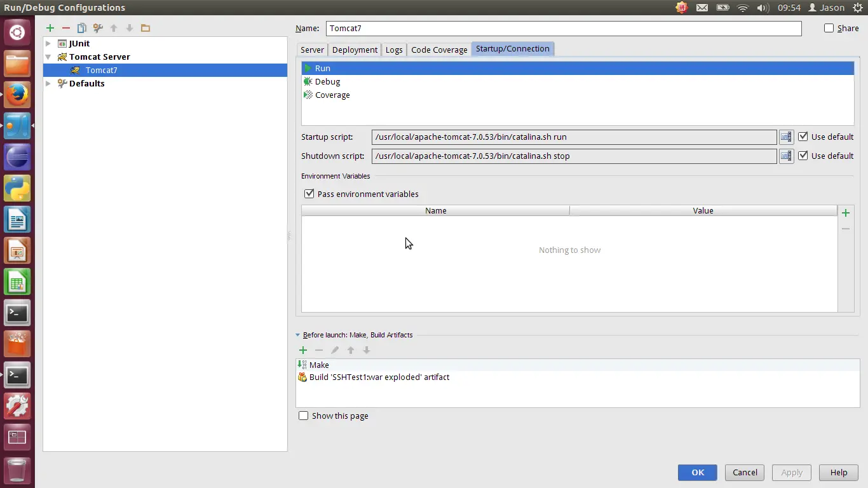The width and height of the screenshot is (868, 488).
Task: Collapse the Tomcat Server tree node
Action: [x=48, y=57]
